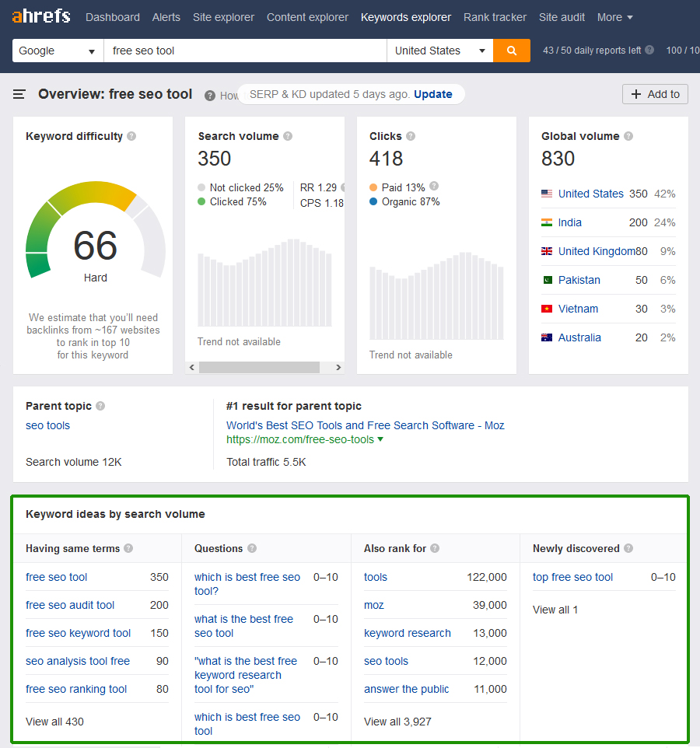
Task: Click the Vietnam country link
Action: point(578,309)
